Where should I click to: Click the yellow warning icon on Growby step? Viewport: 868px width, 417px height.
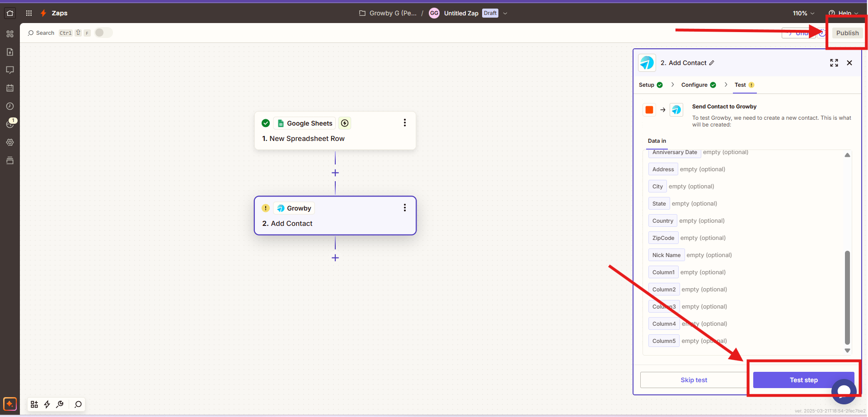pyautogui.click(x=266, y=208)
